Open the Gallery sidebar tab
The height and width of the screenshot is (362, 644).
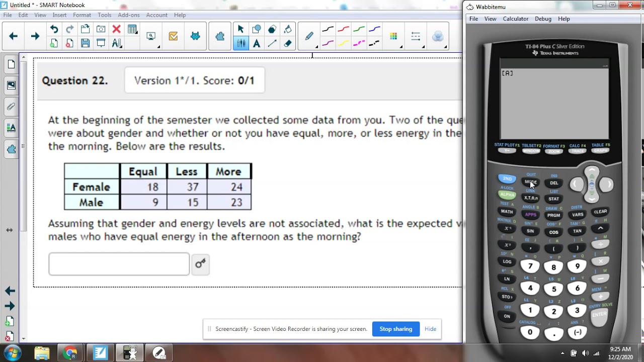coord(11,85)
